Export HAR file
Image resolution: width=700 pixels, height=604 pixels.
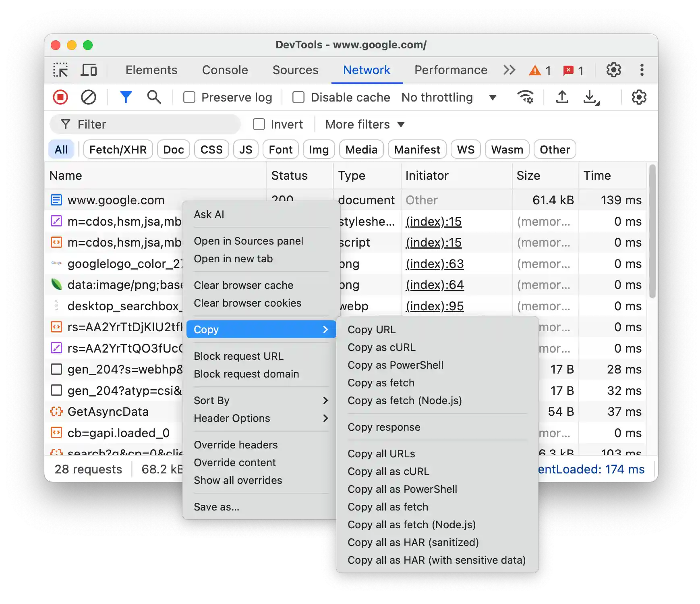590,97
